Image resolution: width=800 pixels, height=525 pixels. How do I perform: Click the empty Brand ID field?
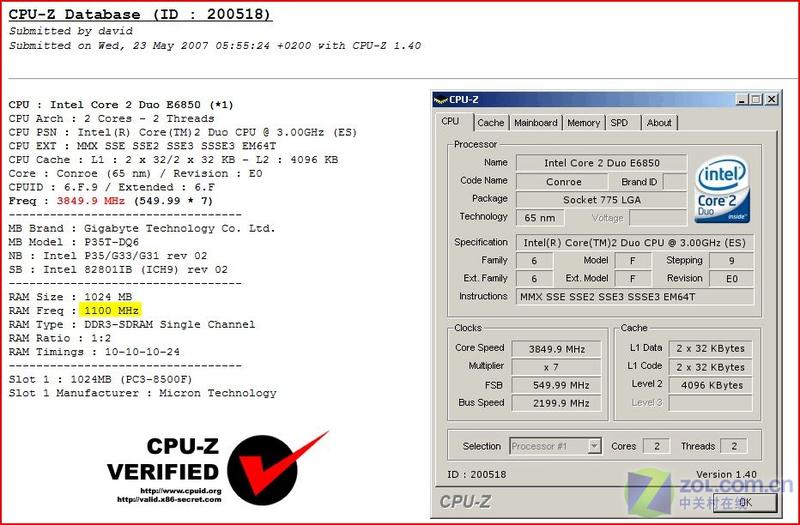[675, 182]
